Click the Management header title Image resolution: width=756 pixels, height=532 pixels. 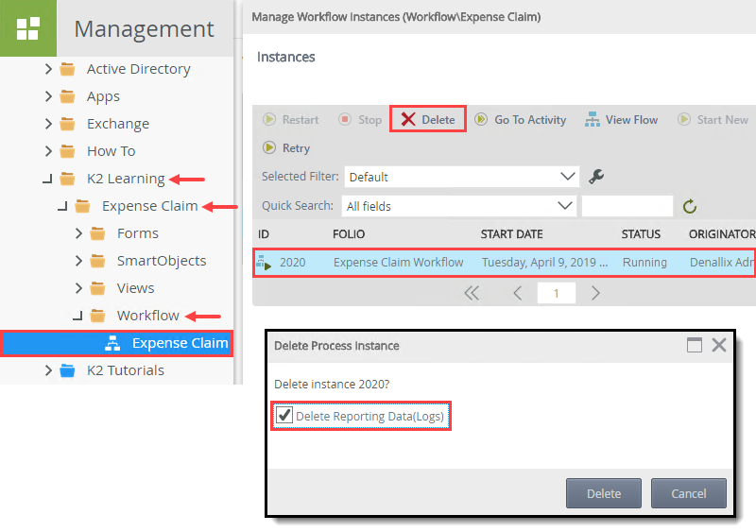point(144,29)
